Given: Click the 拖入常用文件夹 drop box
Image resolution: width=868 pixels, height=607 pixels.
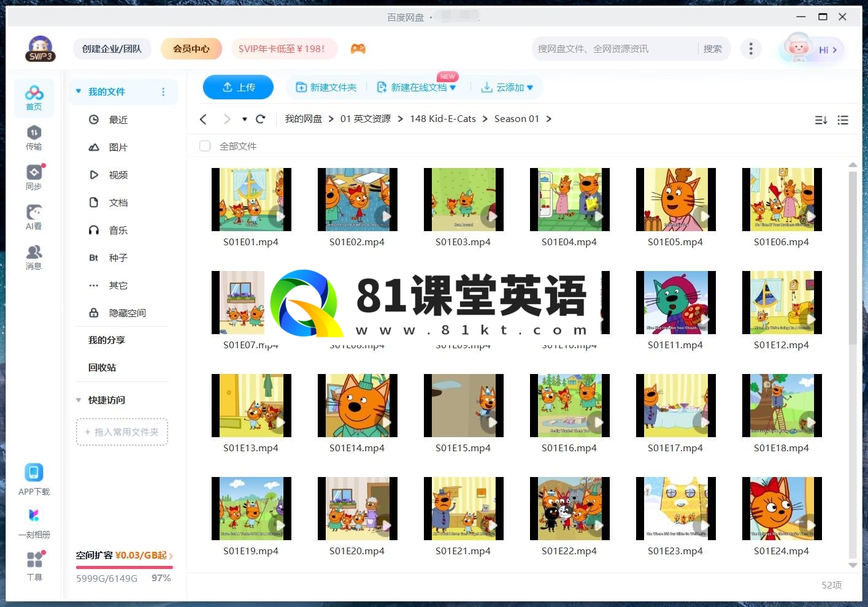Looking at the screenshot, I should [x=122, y=432].
